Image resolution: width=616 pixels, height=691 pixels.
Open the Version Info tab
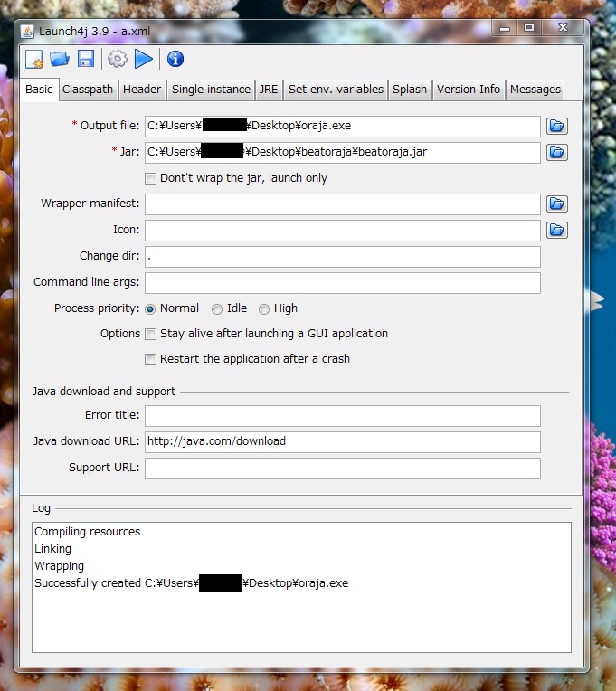pyautogui.click(x=469, y=90)
